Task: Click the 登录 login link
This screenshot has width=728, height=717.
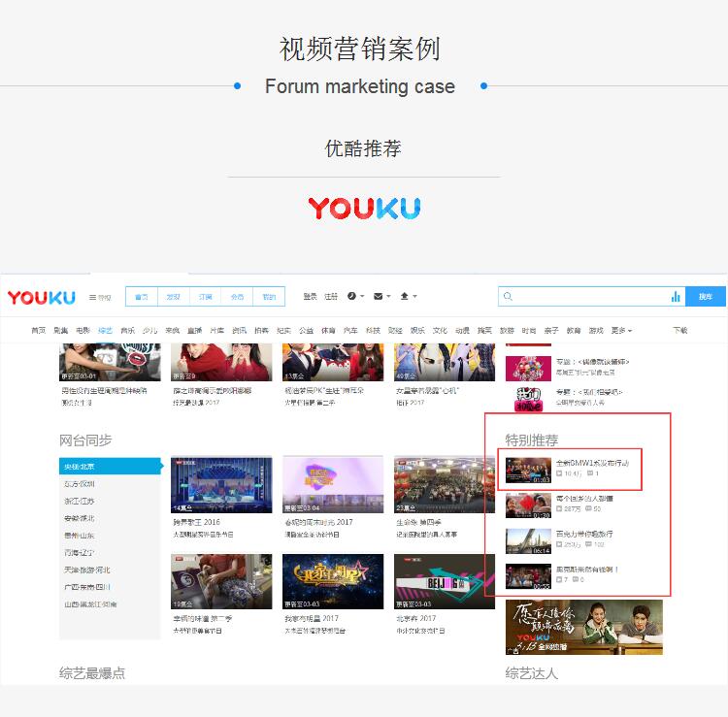Action: (x=311, y=296)
